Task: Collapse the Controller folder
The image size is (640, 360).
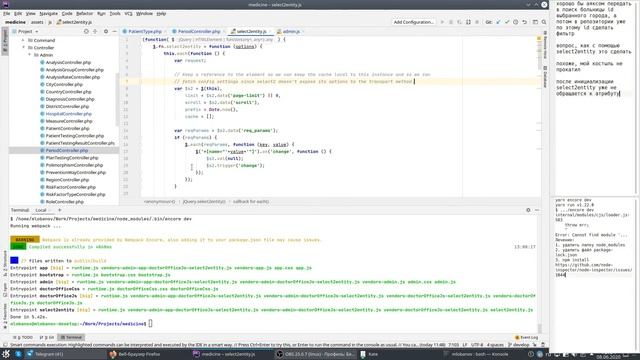Action: 23,48
